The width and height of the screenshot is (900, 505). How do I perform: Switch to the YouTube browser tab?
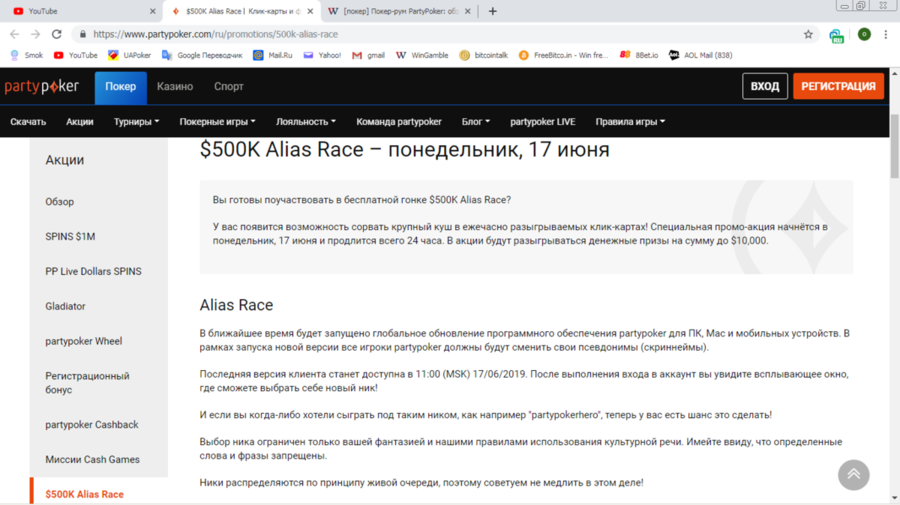point(80,11)
